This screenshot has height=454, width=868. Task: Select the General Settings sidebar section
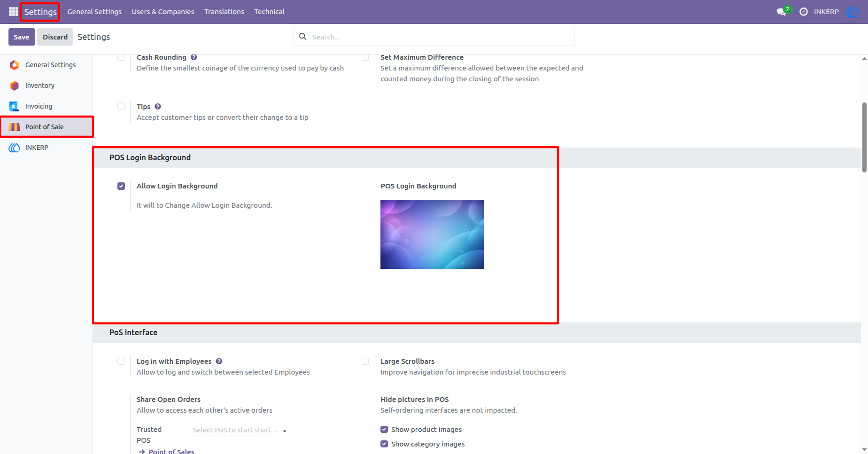46,65
